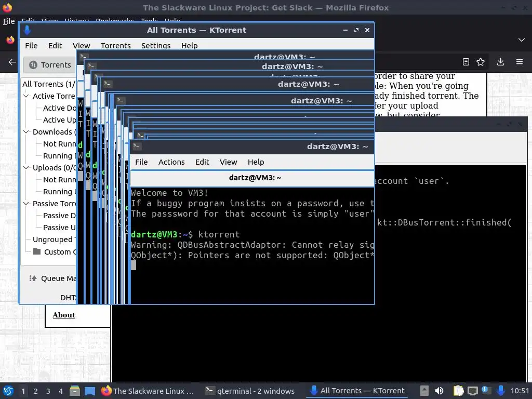532x399 pixels.
Task: Click the 10:51 taskbar clock
Action: pos(520,391)
